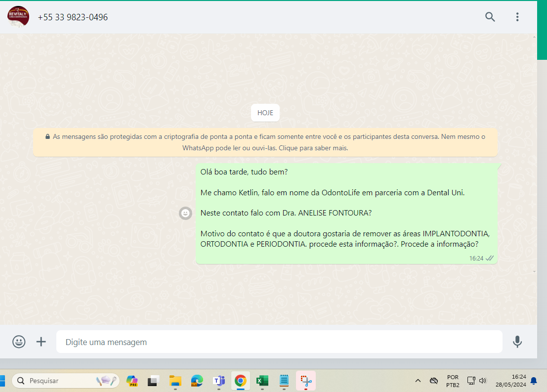Focus the 'Digite uma mensagem' input field
Screen dimensions: 547x392
(x=279, y=342)
